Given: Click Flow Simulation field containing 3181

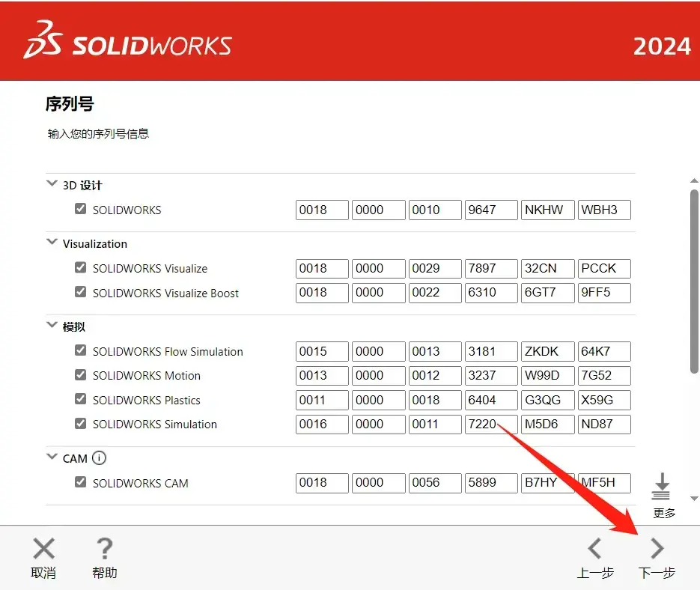Looking at the screenshot, I should click(x=491, y=351).
